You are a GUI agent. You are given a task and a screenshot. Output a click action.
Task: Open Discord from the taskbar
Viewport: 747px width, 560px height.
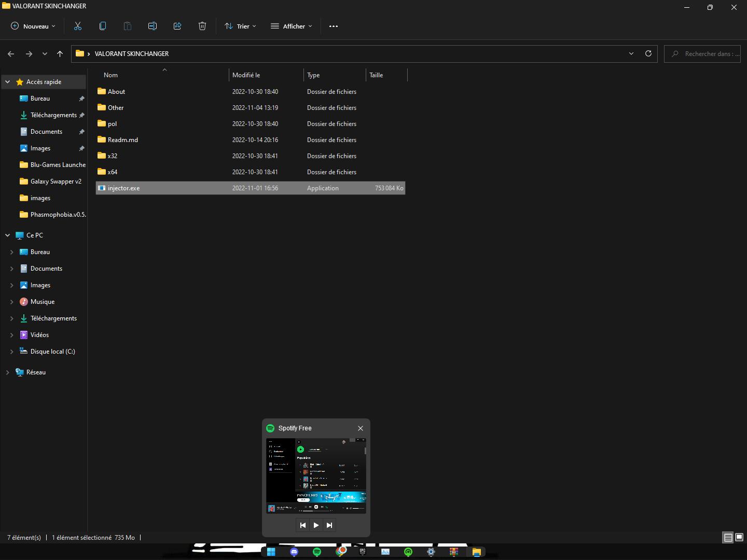(x=294, y=552)
